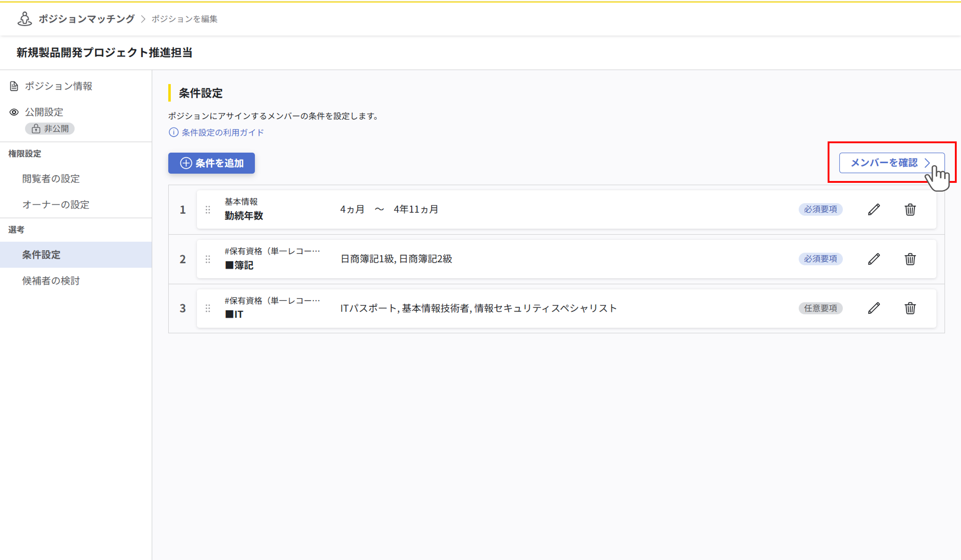Grab the drag handle of ■IT row

(x=208, y=308)
